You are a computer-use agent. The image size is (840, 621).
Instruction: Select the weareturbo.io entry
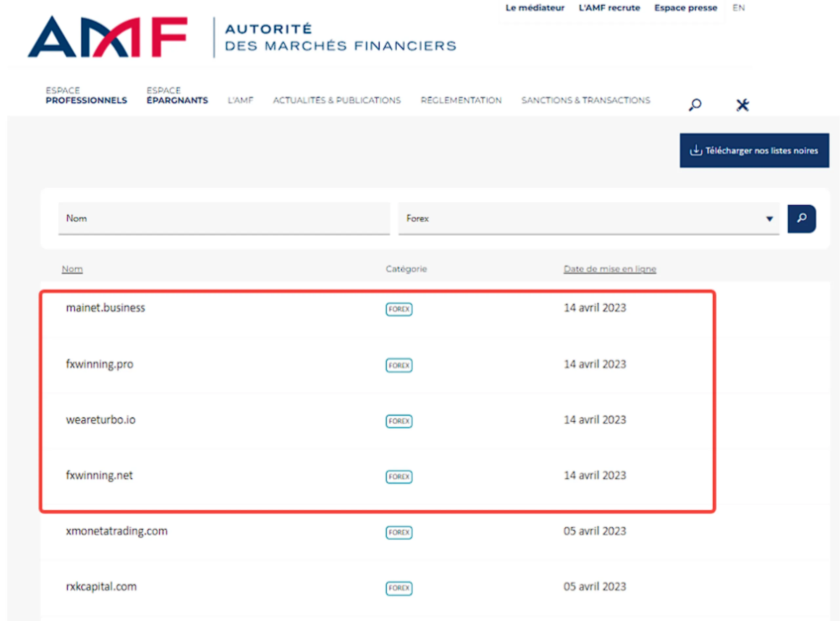pos(101,420)
